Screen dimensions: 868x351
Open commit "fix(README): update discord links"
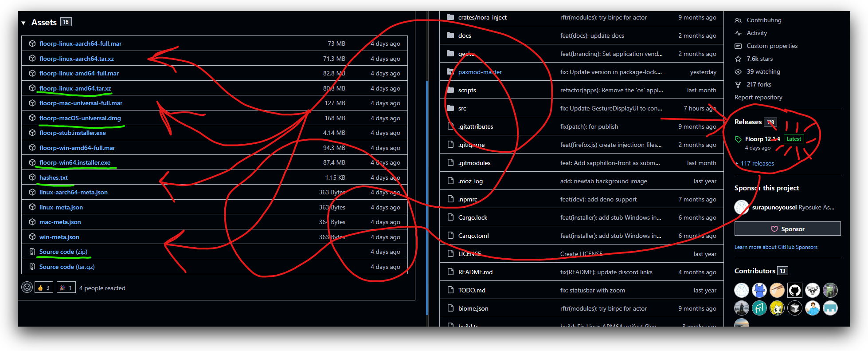(606, 272)
